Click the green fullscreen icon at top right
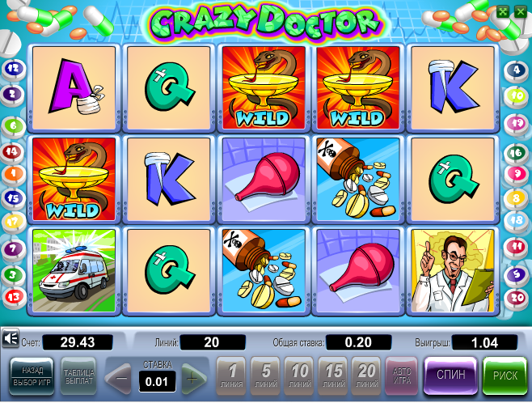 tap(503, 12)
